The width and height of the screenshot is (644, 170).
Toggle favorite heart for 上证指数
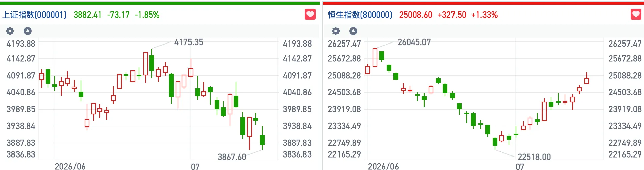[310, 15]
